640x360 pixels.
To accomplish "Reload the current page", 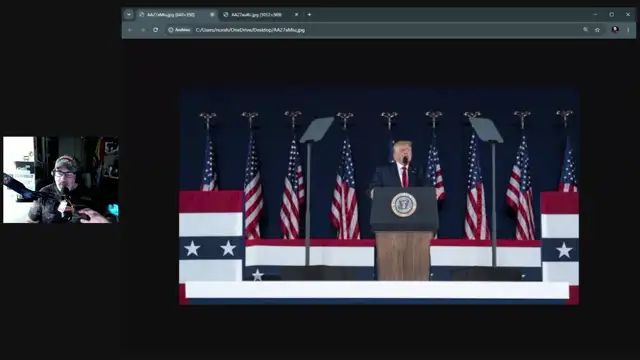I will point(156,30).
